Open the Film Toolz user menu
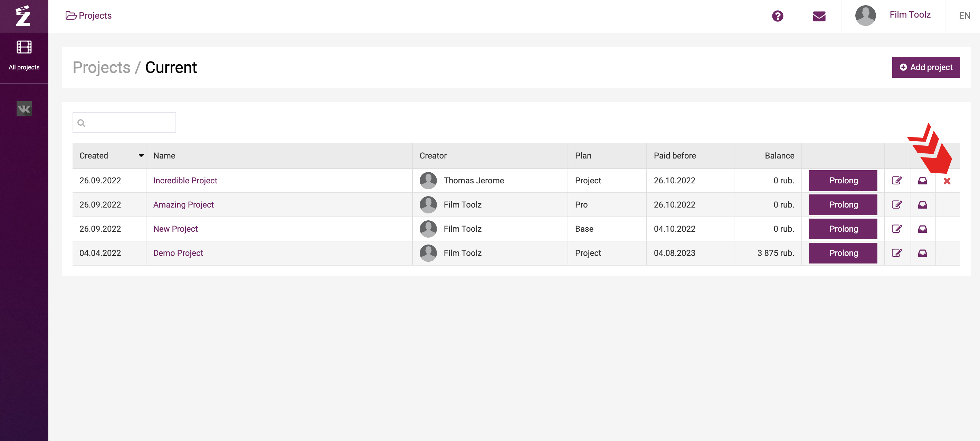 pos(909,15)
